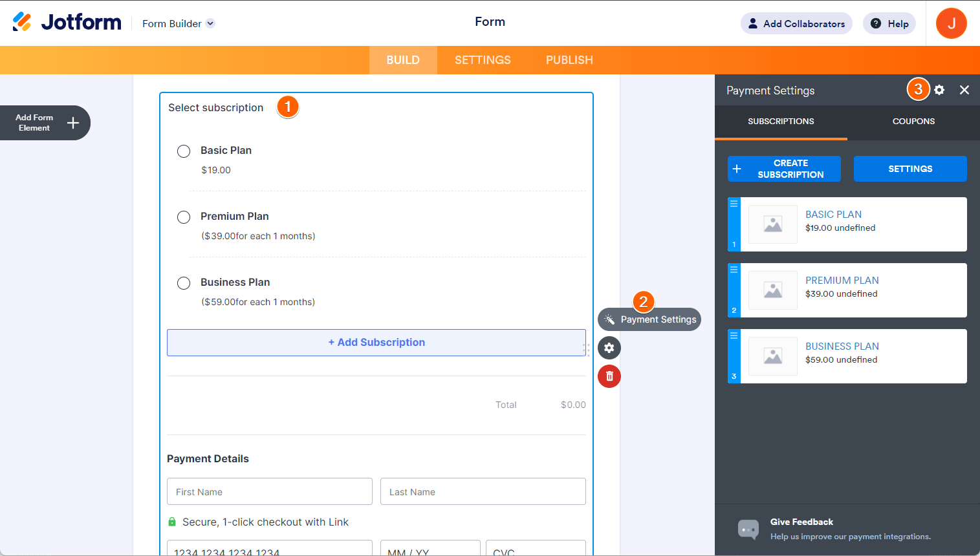Switch to the PUBLISH tab
The image size is (980, 556).
click(569, 60)
